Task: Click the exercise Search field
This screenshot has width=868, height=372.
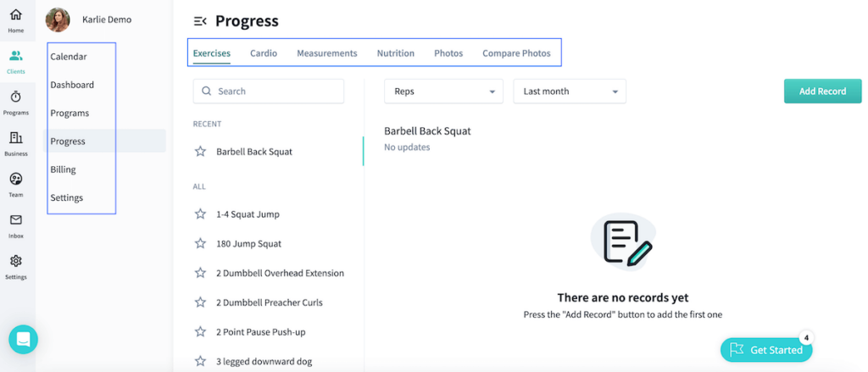Action: tap(269, 92)
